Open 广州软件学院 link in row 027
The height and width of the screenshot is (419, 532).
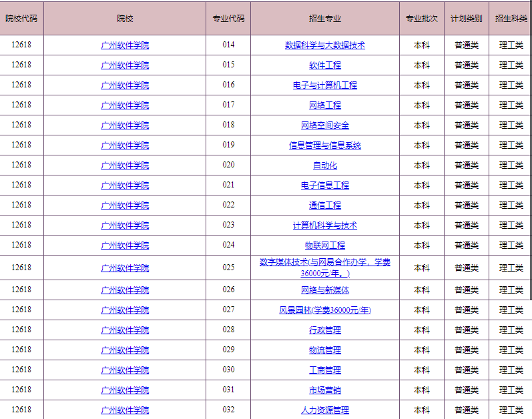tap(125, 310)
